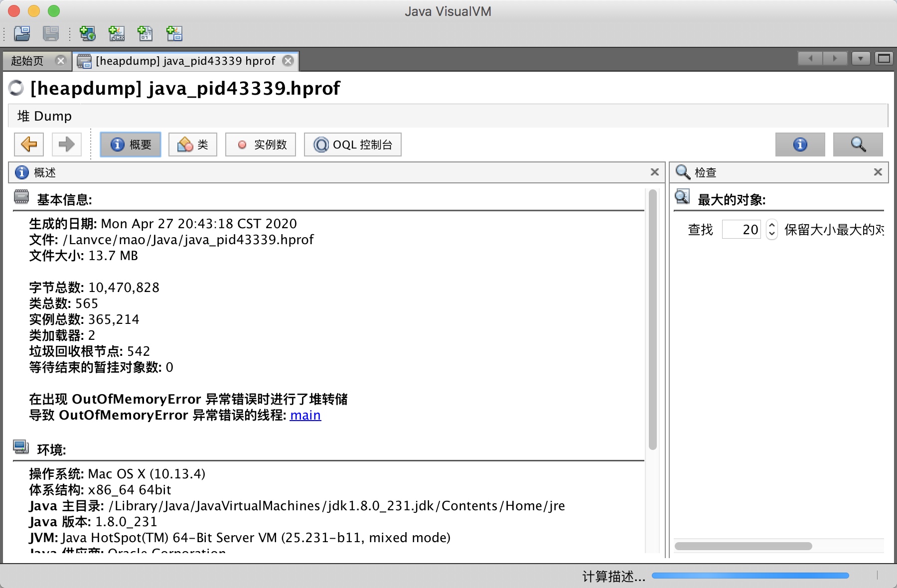The width and height of the screenshot is (897, 588).
Task: Add an application snapshot via toolbar icon
Action: pos(174,33)
